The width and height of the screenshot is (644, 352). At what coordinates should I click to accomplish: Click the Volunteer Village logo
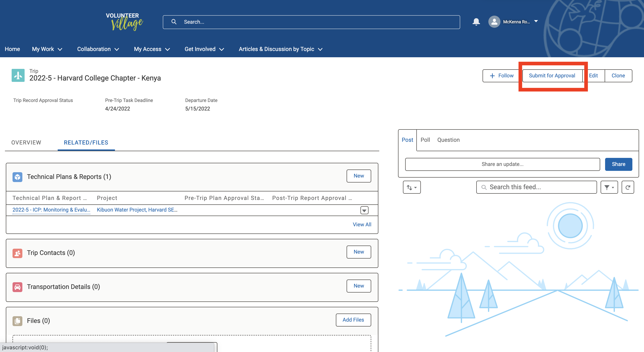click(x=124, y=22)
